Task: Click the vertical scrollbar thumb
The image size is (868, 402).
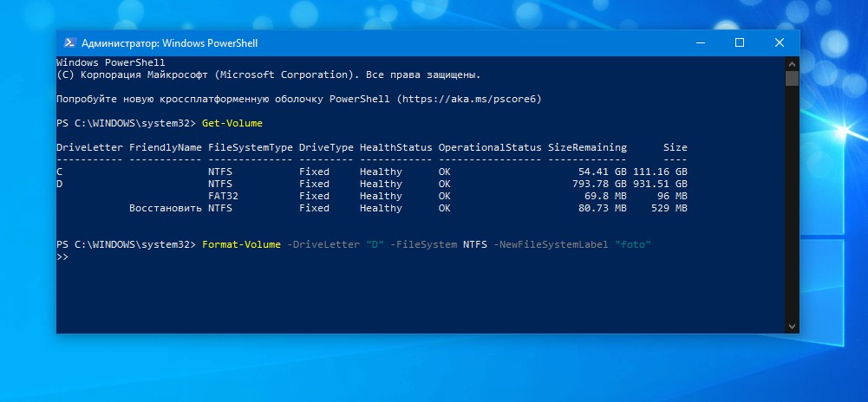Action: click(793, 79)
